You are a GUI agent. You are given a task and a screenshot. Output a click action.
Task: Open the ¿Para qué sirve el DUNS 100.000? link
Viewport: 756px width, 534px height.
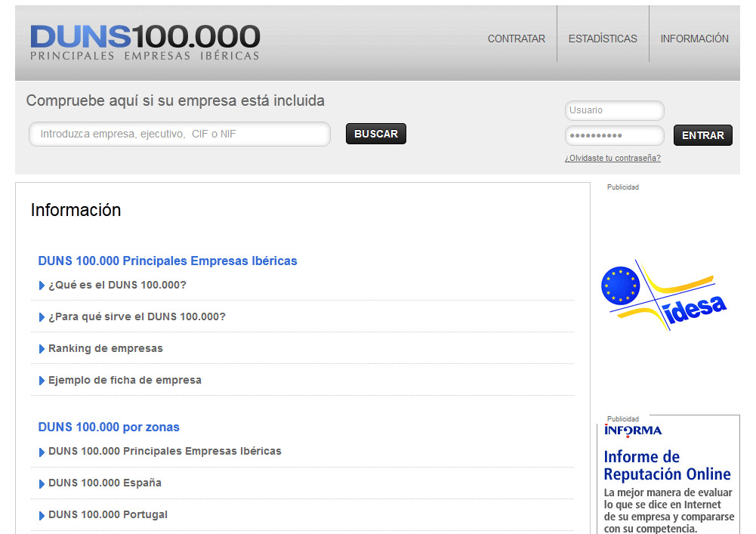point(137,317)
